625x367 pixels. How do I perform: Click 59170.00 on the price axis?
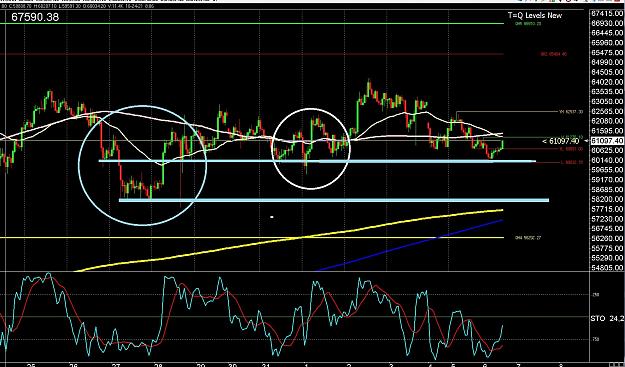click(x=607, y=180)
